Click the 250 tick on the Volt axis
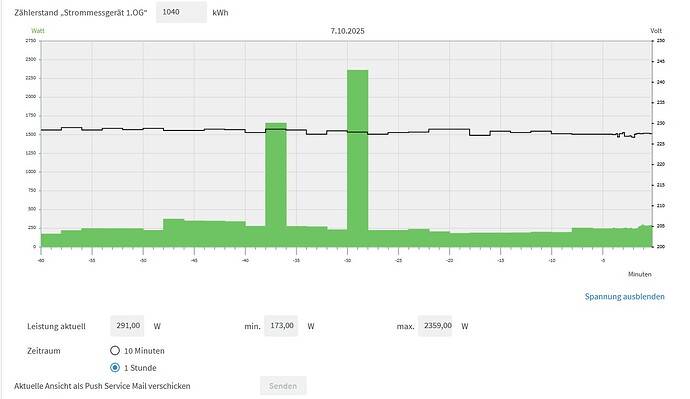This screenshot has width=690, height=399. tap(661, 40)
